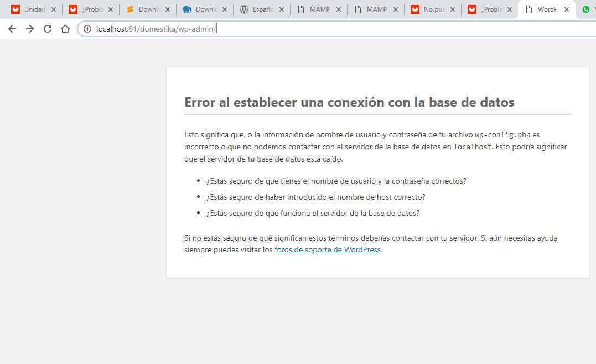Close the MAMP tab next to No pue

tap(396, 9)
